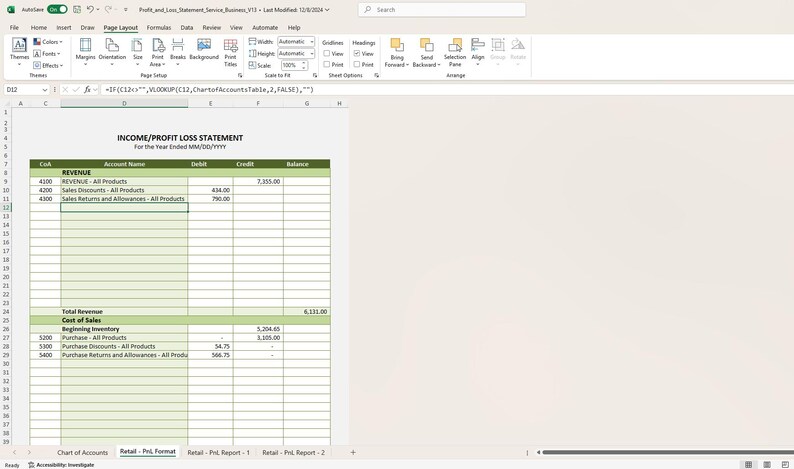Add a new sheet with plus button
The image size is (794, 469).
coord(353,452)
